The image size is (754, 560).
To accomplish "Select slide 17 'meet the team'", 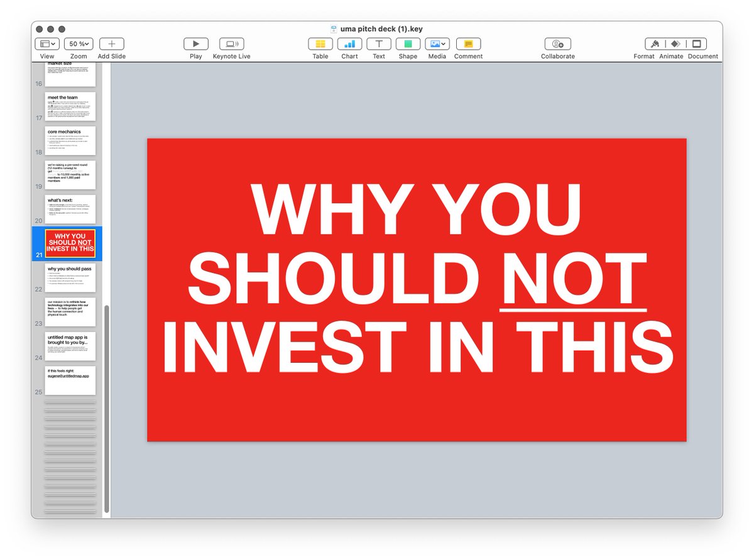I will (x=70, y=107).
